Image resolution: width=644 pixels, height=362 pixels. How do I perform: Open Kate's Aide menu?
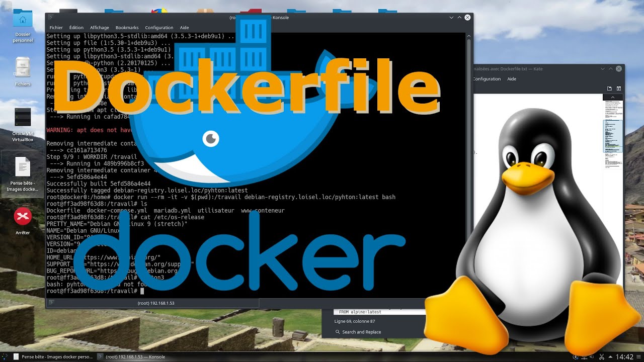(x=512, y=79)
